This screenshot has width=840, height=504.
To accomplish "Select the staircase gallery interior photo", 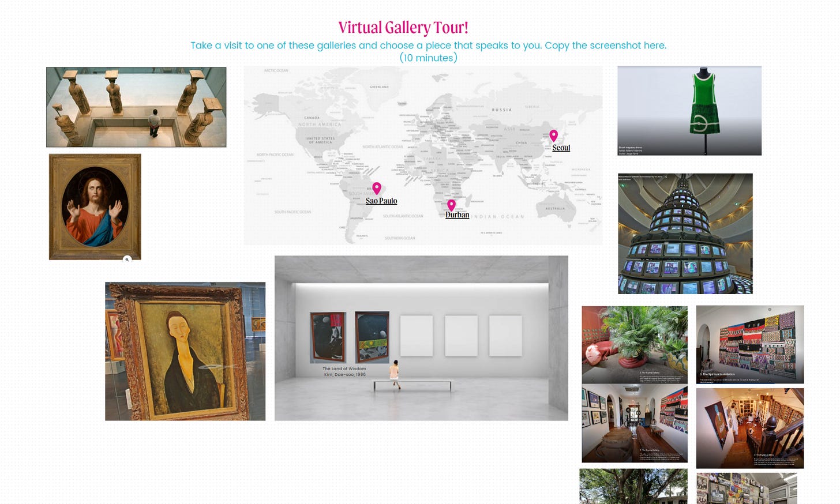I will point(750,428).
